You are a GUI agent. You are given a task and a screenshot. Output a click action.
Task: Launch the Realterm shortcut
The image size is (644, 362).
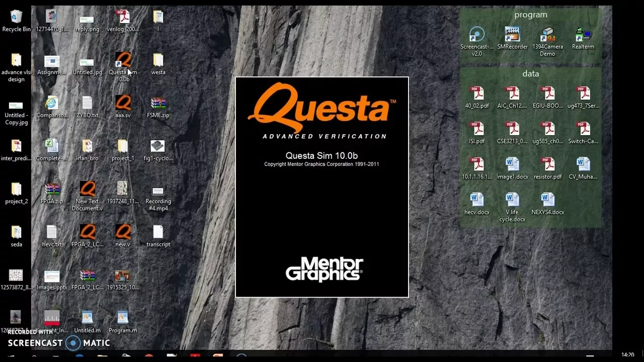(x=583, y=38)
